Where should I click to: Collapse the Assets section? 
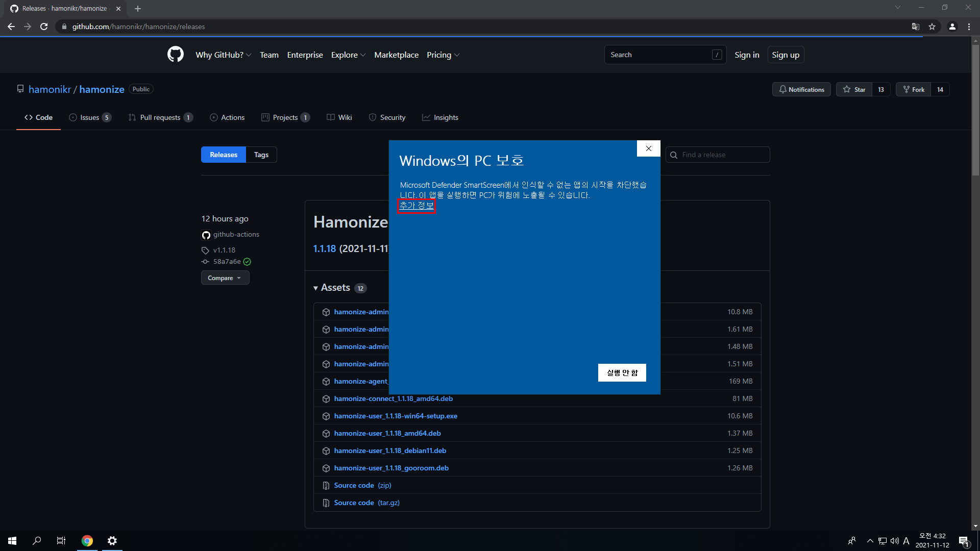coord(340,288)
